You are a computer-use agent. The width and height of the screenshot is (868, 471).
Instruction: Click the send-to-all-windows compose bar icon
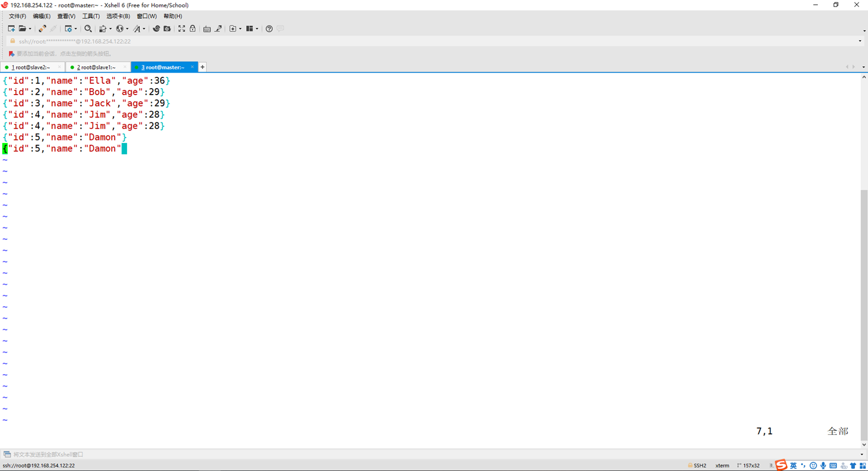7,454
